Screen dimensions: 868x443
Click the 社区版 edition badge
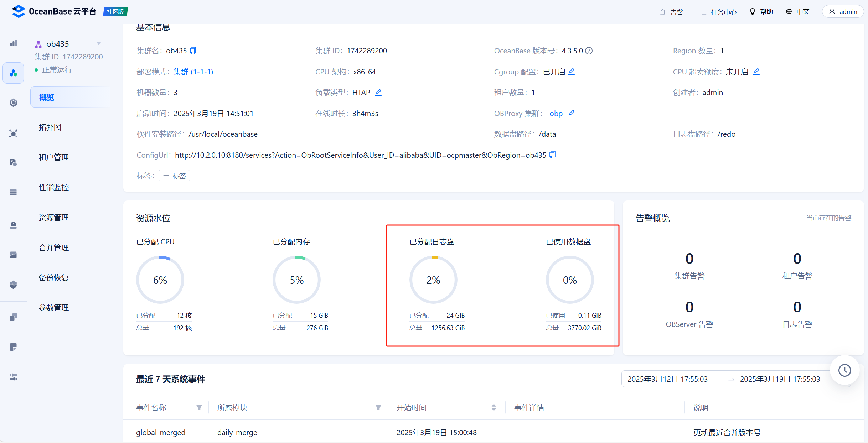click(x=115, y=11)
